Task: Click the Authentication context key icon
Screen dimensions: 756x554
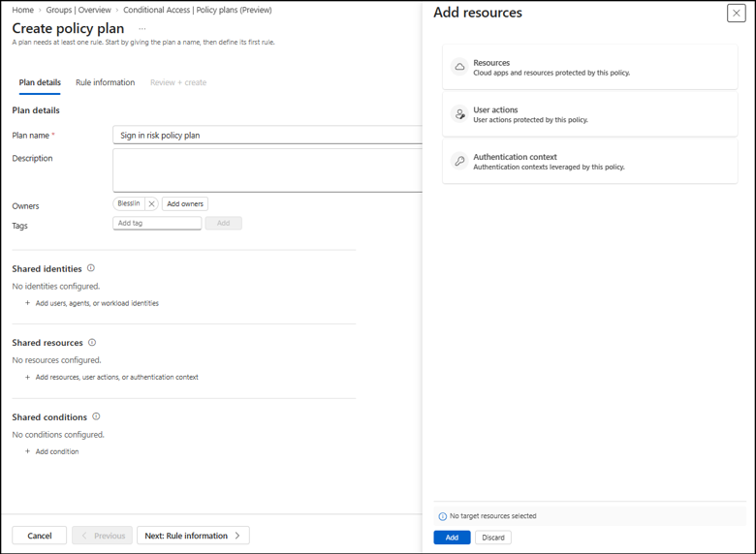Action: click(x=460, y=161)
